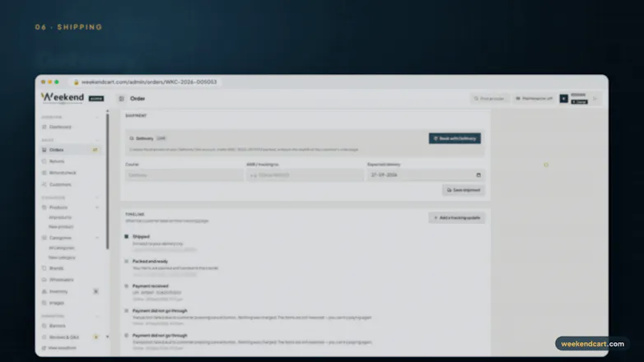
Task: Select New product submenu item
Action: (x=61, y=226)
